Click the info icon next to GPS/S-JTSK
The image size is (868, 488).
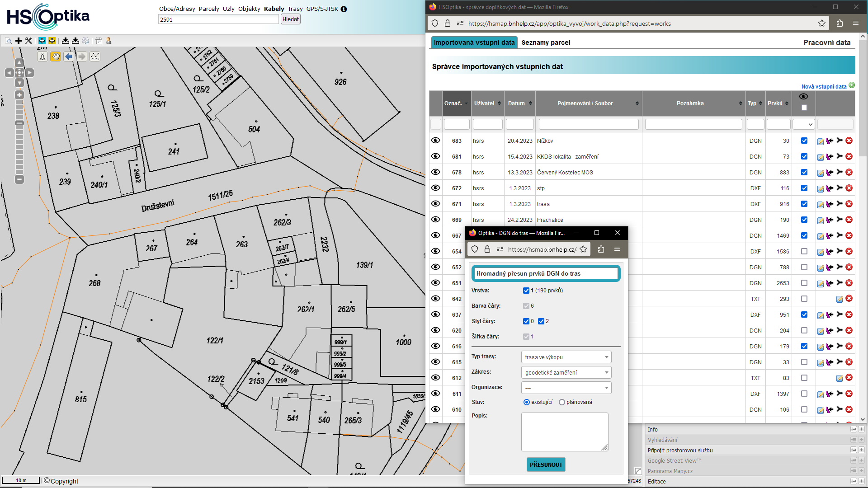(x=344, y=9)
